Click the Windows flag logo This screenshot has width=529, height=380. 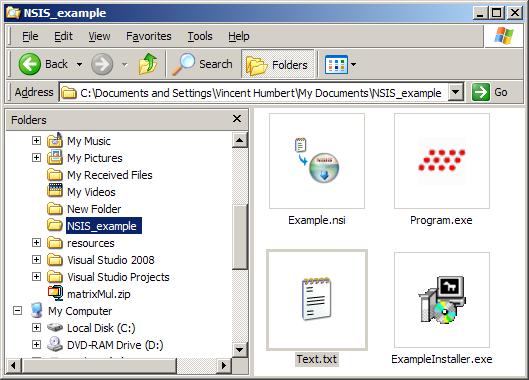tap(504, 35)
